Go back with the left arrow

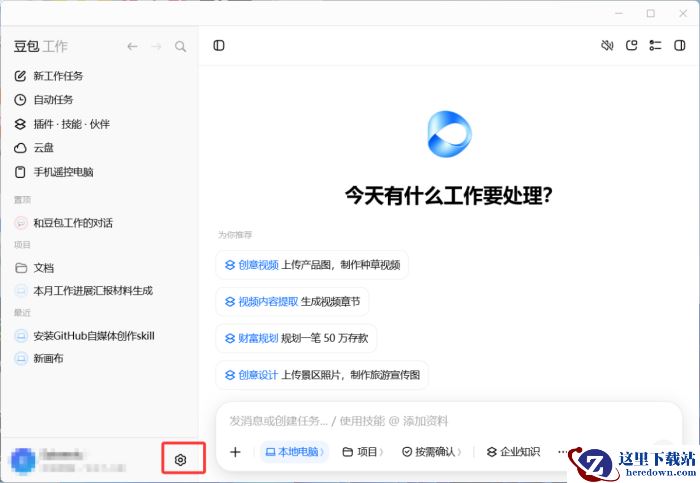(132, 46)
